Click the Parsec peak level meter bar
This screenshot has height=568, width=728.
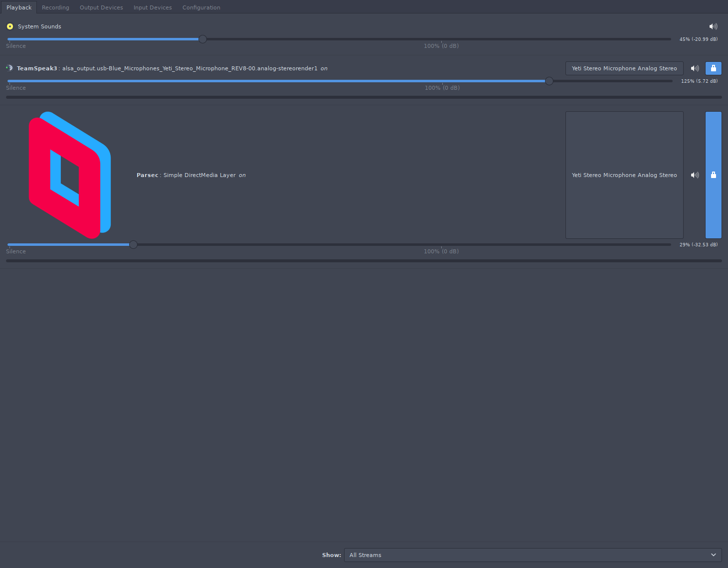(364, 261)
